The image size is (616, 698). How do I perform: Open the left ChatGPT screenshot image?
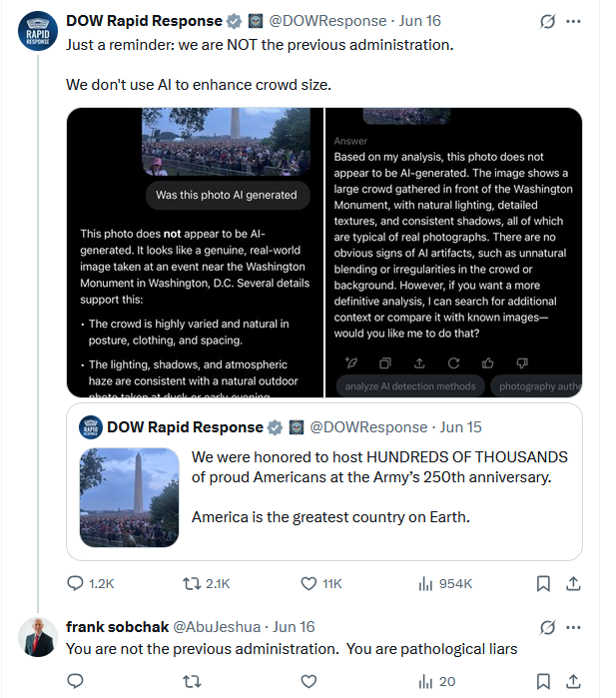(x=194, y=253)
